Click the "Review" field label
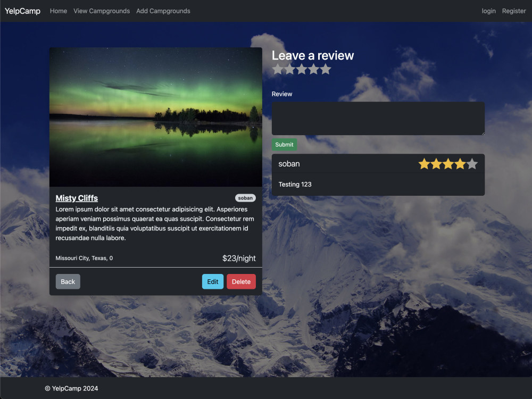Screen dimensions: 532x399 pos(282,94)
